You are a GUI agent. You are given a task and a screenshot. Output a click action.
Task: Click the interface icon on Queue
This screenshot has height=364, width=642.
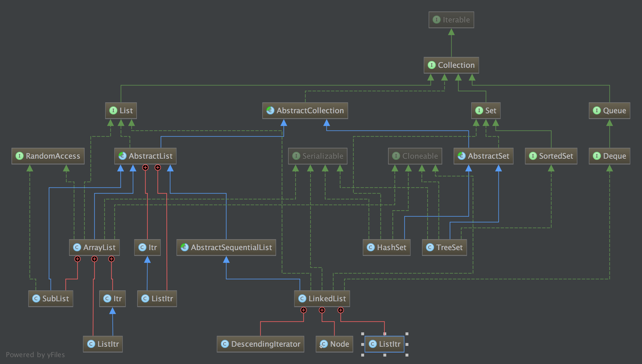point(597,110)
